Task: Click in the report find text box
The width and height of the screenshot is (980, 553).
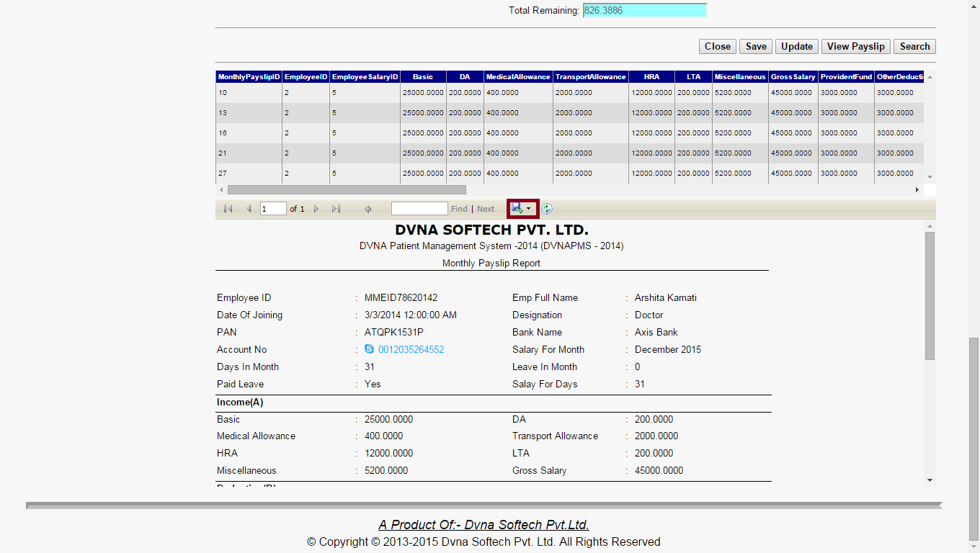Action: pos(419,209)
